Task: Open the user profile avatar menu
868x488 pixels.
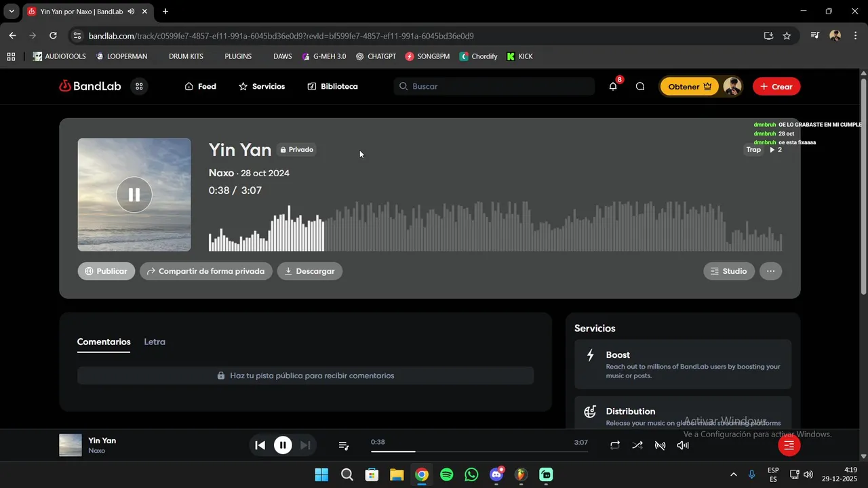Action: coord(732,86)
